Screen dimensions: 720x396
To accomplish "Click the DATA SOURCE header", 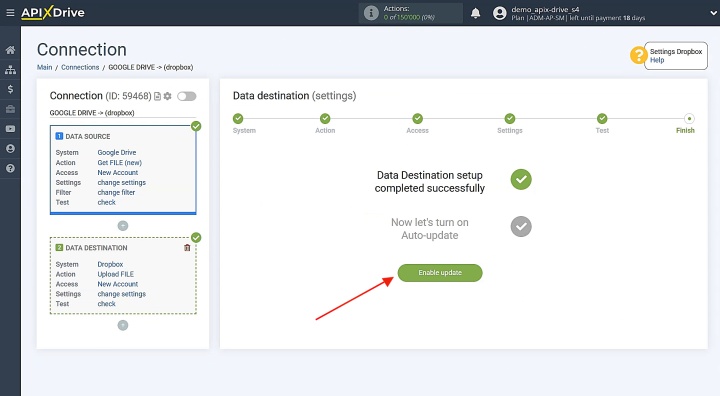I will click(88, 136).
